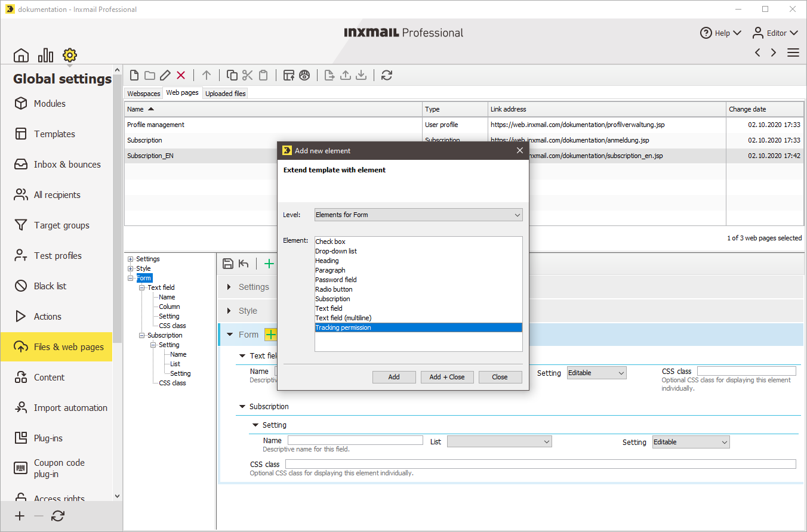
Task: Delete the web page with the red X icon
Action: 181,75
